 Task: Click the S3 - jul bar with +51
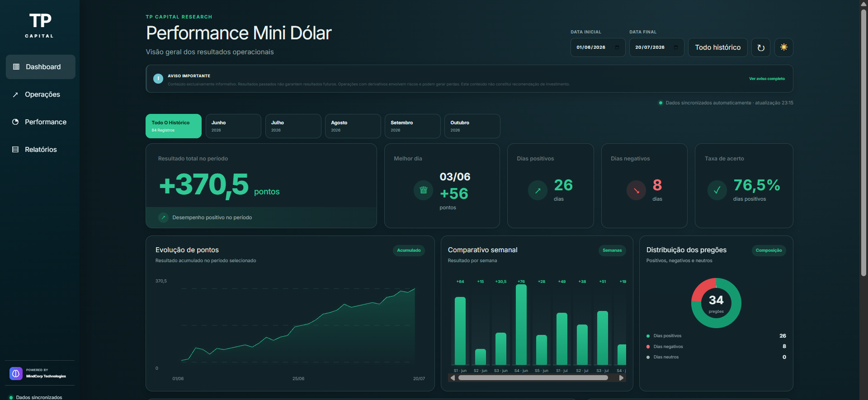pos(603,338)
